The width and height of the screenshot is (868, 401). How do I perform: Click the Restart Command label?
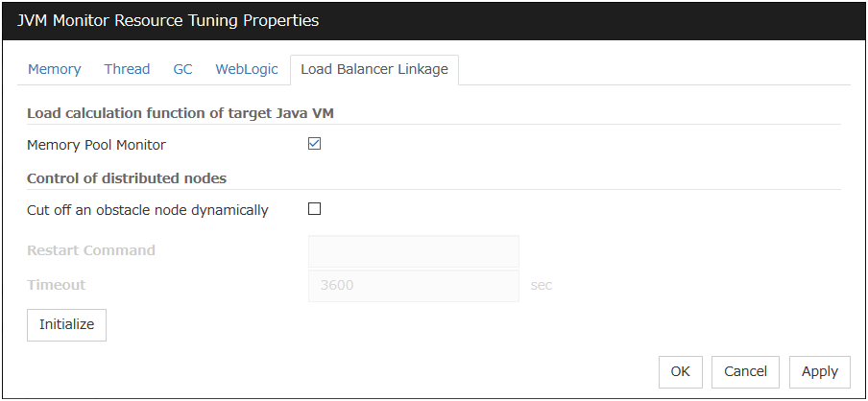(90, 250)
